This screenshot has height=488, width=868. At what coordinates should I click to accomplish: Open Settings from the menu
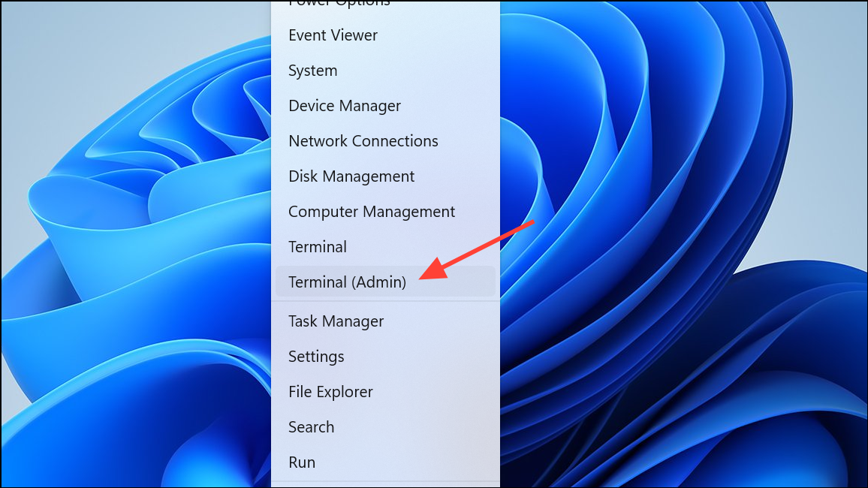(x=385, y=357)
